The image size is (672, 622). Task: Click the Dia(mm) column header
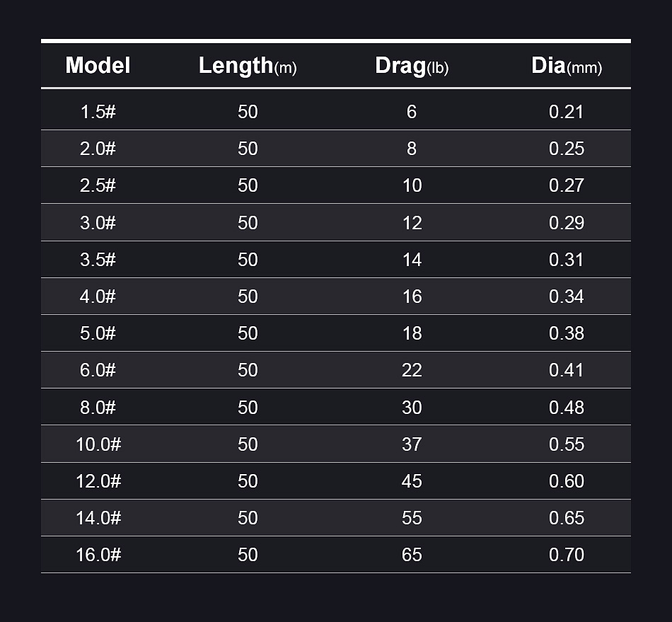click(x=566, y=66)
